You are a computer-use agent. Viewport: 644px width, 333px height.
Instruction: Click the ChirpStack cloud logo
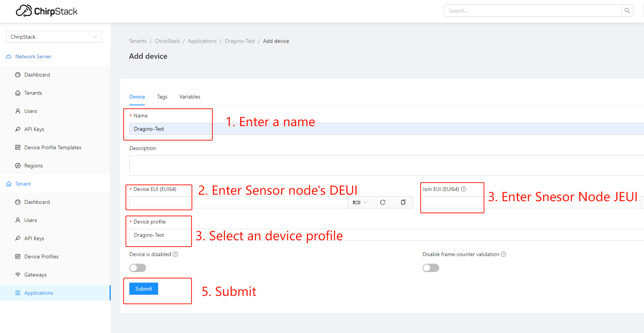click(x=24, y=11)
